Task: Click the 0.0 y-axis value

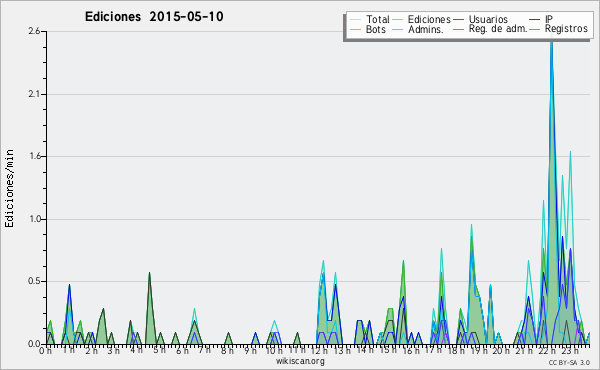Action: (34, 344)
